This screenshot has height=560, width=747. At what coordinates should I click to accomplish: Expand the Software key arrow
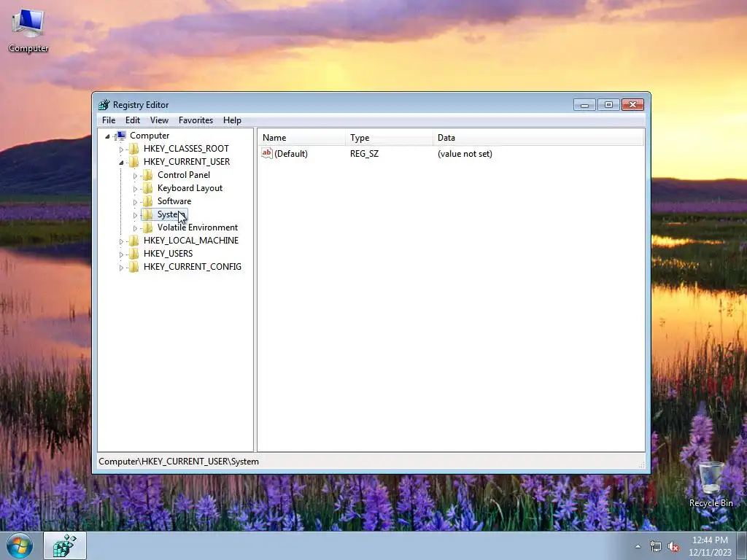pos(135,202)
